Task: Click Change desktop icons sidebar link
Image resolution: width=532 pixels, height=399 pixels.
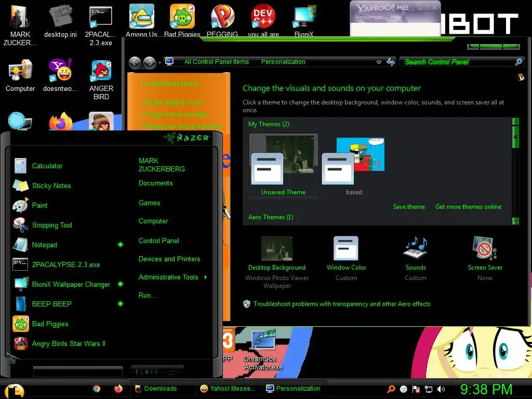Action: tap(172, 102)
